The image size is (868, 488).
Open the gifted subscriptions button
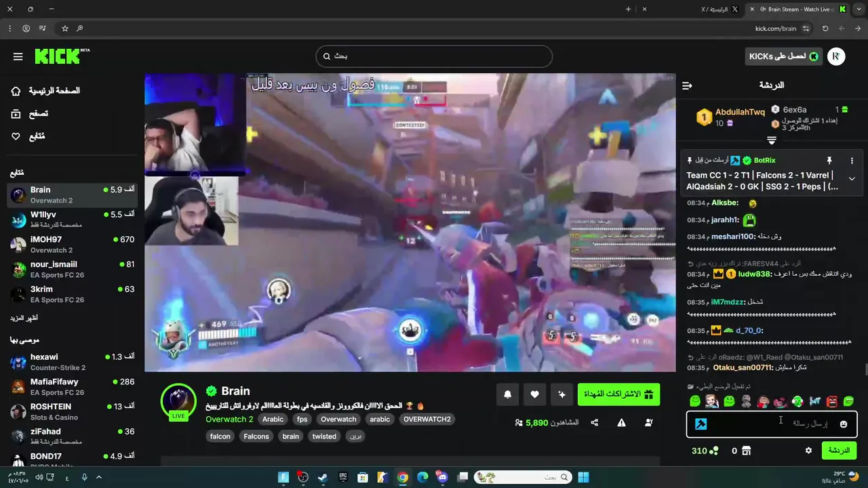[618, 394]
